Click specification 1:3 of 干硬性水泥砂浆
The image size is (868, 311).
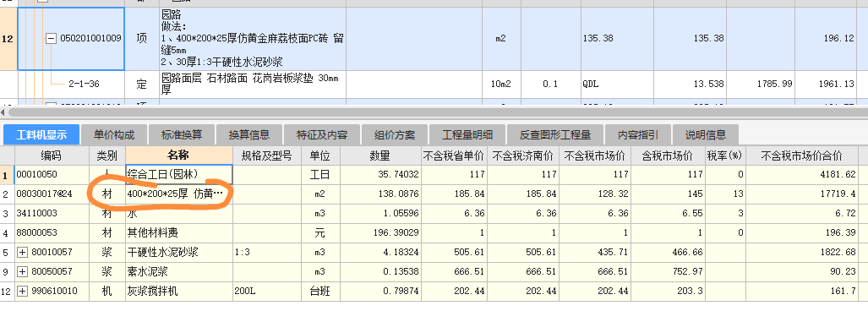click(x=267, y=253)
